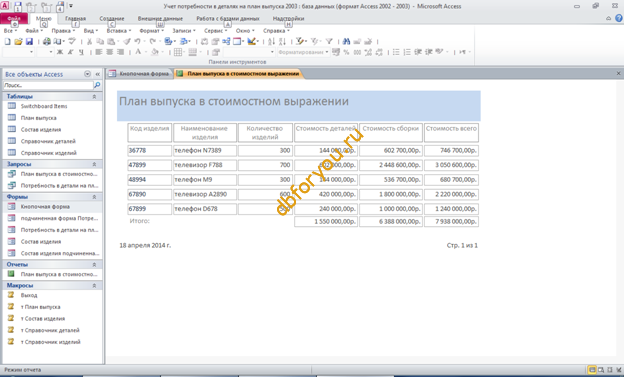Screen dimensions: 624x377
Task: Center text alignment in toolbar
Action: 109,52
